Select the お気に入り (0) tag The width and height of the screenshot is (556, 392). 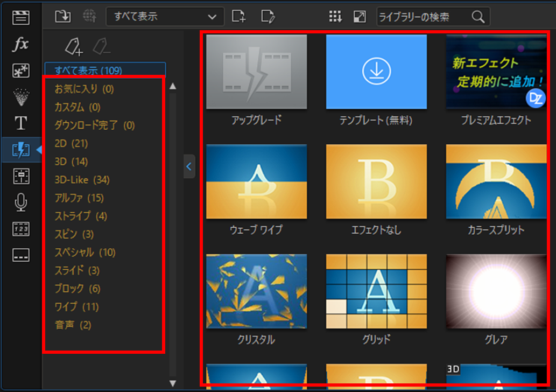pyautogui.click(x=84, y=89)
